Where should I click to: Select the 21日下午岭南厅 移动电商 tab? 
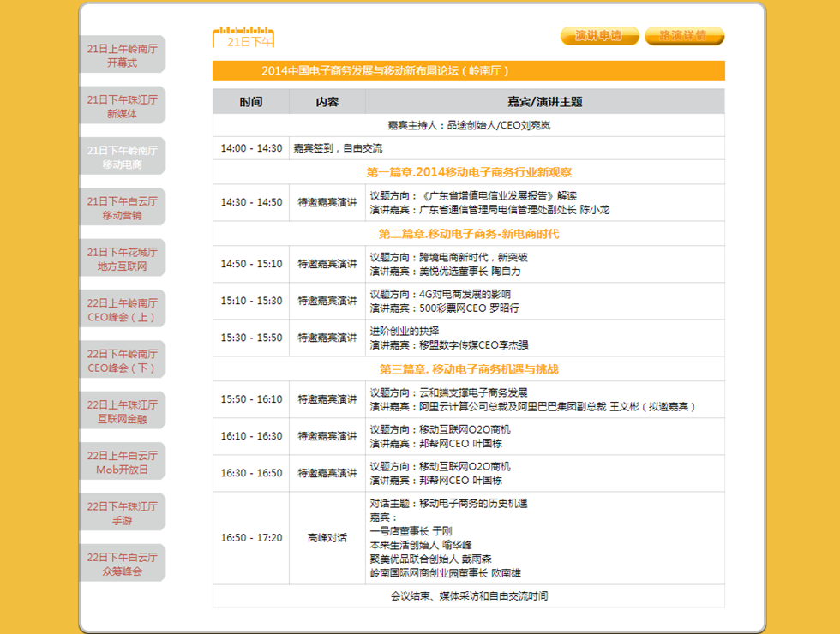[x=122, y=156]
